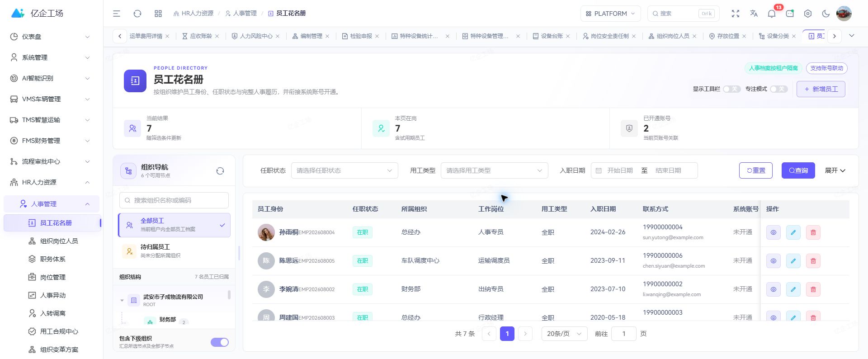This screenshot has width=868, height=359.
Task: Delete employee 李婉清 record
Action: (x=813, y=289)
